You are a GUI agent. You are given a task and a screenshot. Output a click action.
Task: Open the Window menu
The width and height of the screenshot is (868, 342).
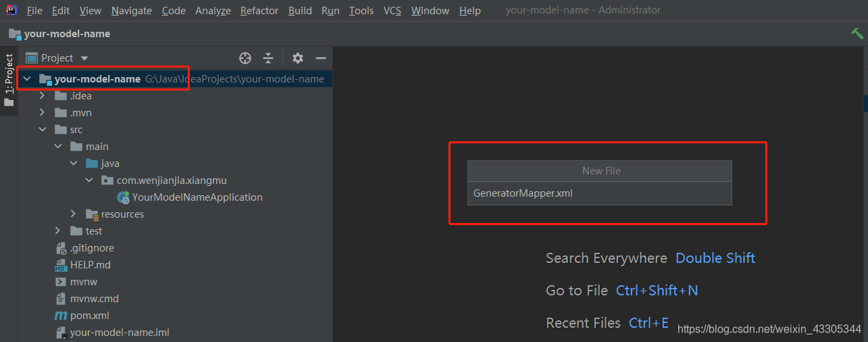(430, 10)
